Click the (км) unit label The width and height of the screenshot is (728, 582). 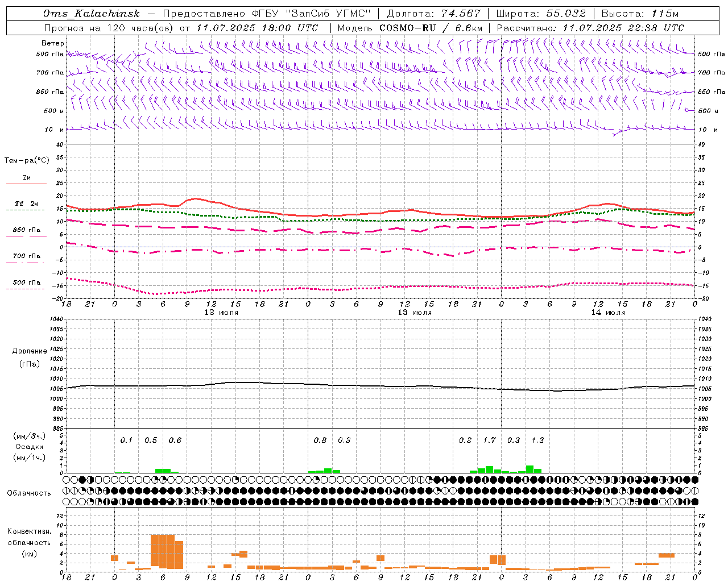pos(30,554)
